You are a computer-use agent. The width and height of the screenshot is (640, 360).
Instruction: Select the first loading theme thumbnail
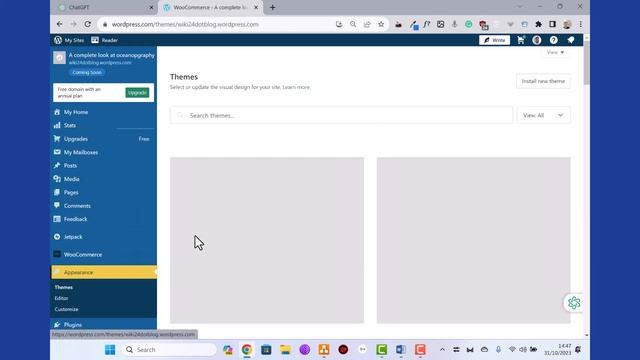click(x=267, y=240)
